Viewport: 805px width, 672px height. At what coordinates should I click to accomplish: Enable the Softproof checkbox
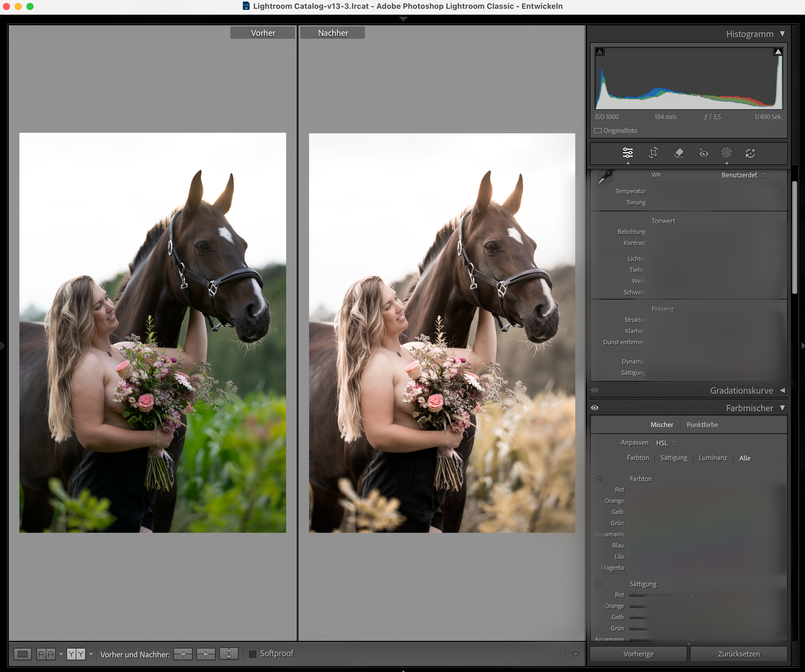pyautogui.click(x=253, y=654)
